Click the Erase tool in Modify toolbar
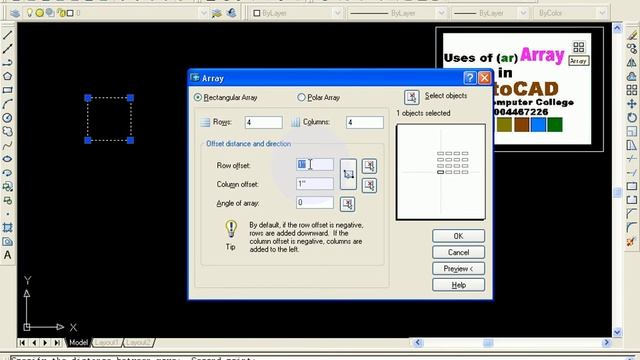 pyautogui.click(x=632, y=36)
